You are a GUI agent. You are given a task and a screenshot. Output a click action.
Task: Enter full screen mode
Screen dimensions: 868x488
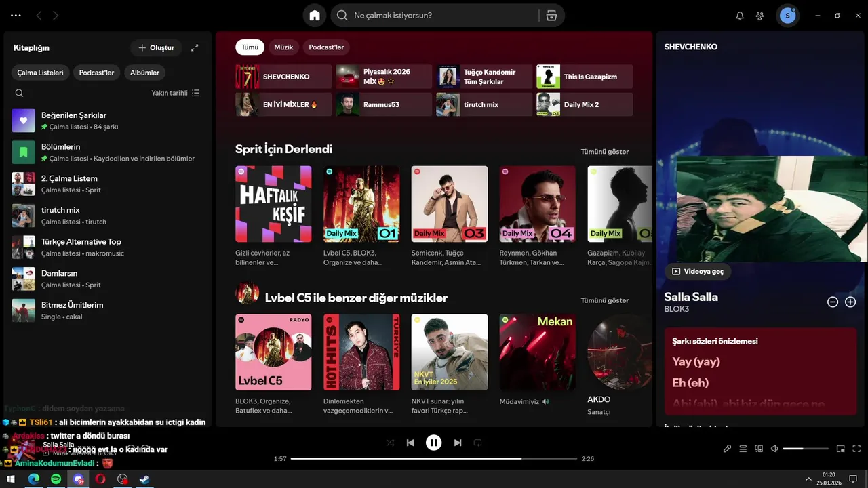pyautogui.click(x=856, y=449)
